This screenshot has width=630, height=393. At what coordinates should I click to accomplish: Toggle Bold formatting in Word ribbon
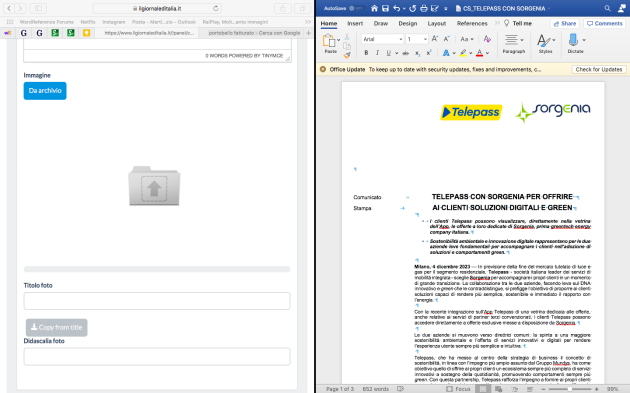click(366, 53)
